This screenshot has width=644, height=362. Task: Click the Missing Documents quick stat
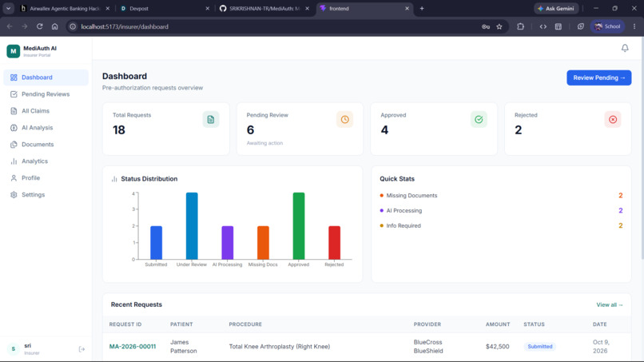(x=501, y=196)
